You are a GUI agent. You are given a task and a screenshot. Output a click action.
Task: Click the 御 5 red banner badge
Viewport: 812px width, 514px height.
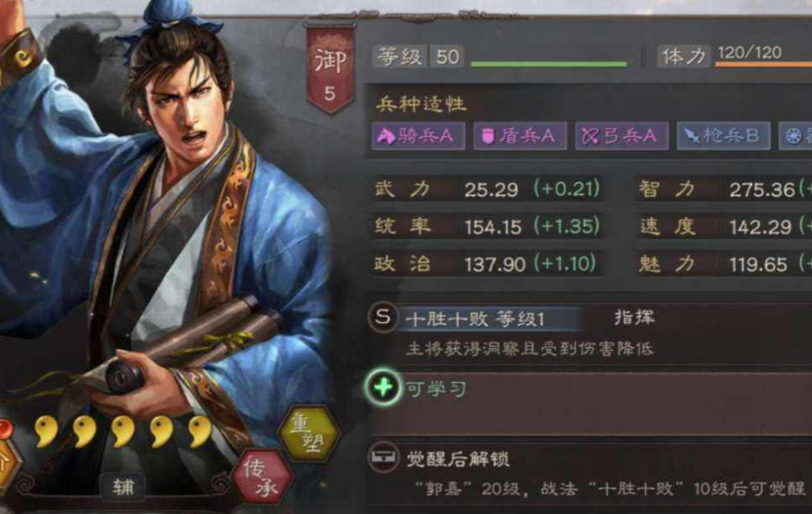click(330, 68)
